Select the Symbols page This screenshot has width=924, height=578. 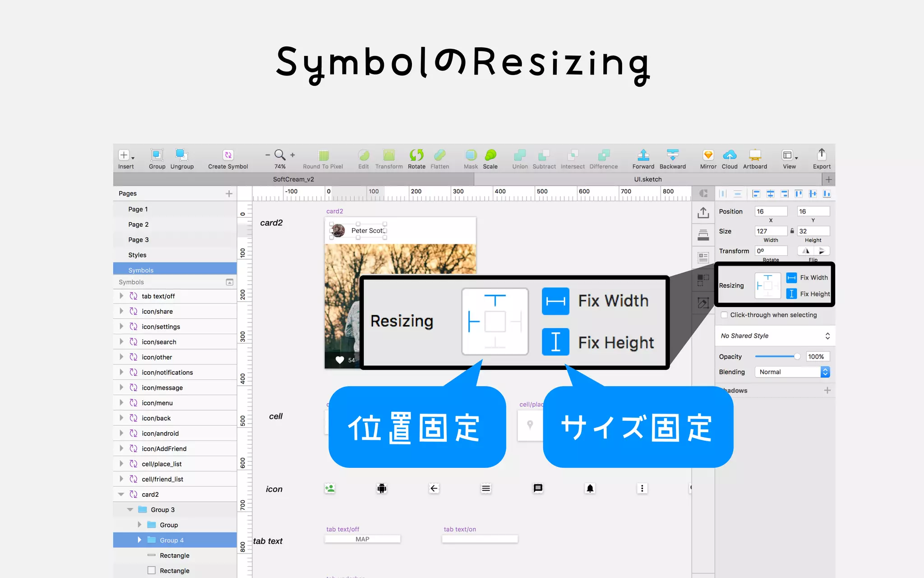coord(175,269)
